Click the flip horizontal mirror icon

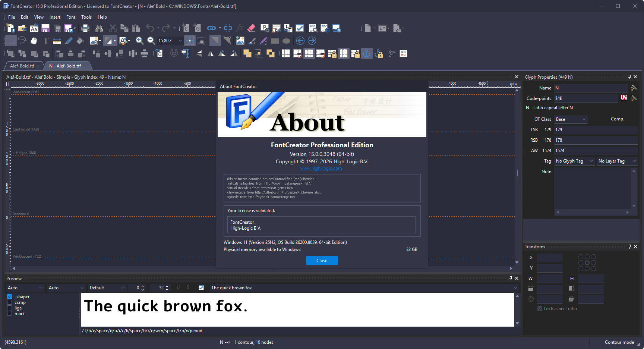tap(211, 54)
